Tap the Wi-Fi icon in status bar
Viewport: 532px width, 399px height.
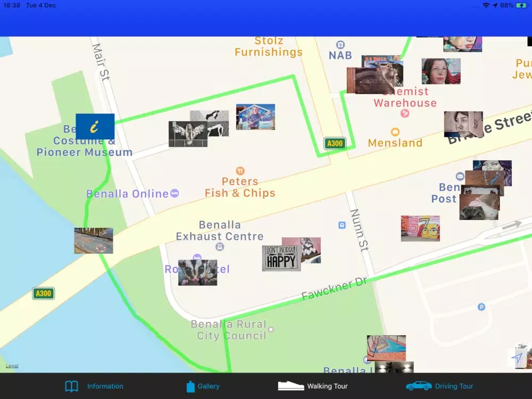[x=486, y=5]
